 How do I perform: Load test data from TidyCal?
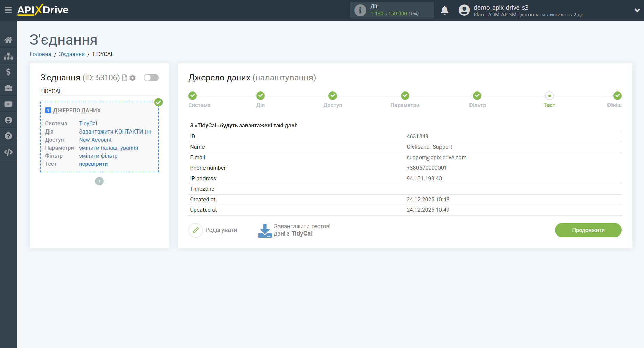click(x=294, y=230)
